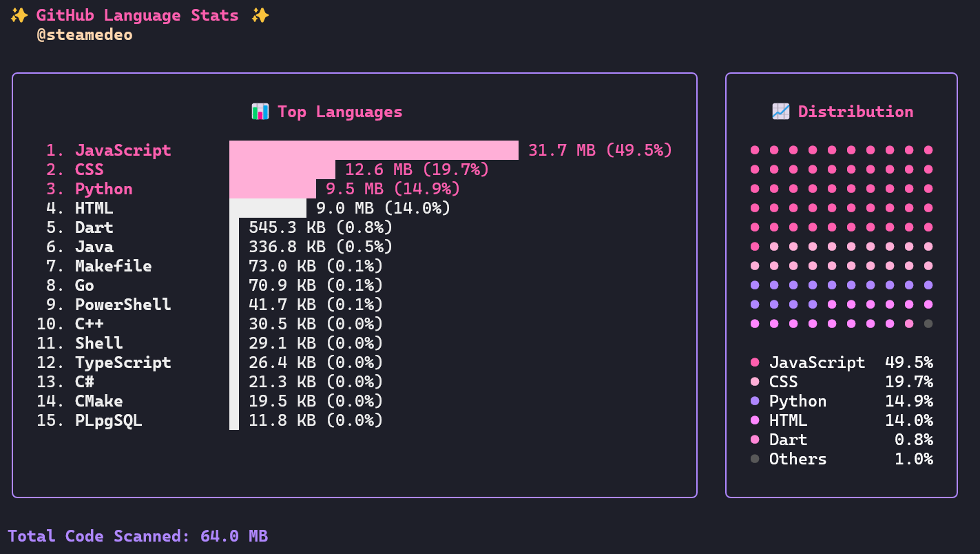Click the GitHub Language Stats title text

click(138, 15)
